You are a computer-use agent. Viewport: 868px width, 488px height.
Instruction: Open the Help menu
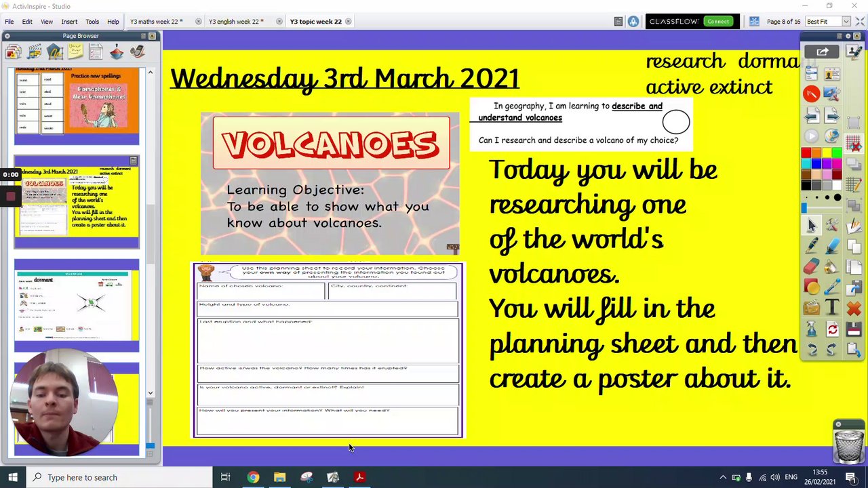coord(113,22)
